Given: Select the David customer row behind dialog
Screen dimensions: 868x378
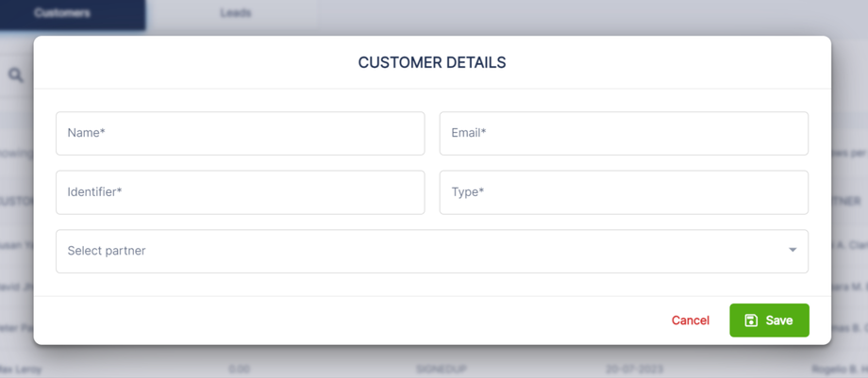Looking at the screenshot, I should point(16,287).
